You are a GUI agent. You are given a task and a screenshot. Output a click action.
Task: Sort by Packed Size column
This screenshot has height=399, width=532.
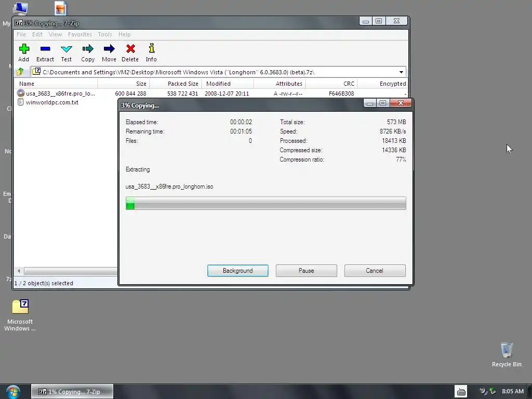[x=176, y=84]
